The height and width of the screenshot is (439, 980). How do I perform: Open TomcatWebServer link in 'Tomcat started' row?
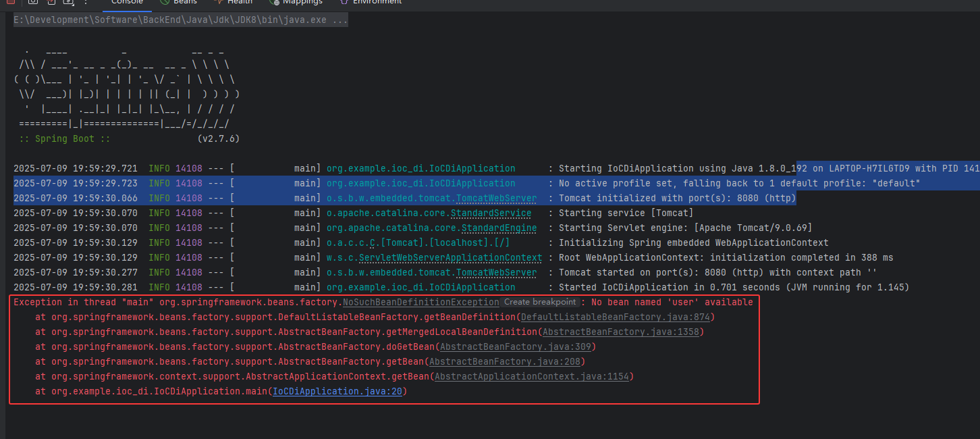click(496, 273)
